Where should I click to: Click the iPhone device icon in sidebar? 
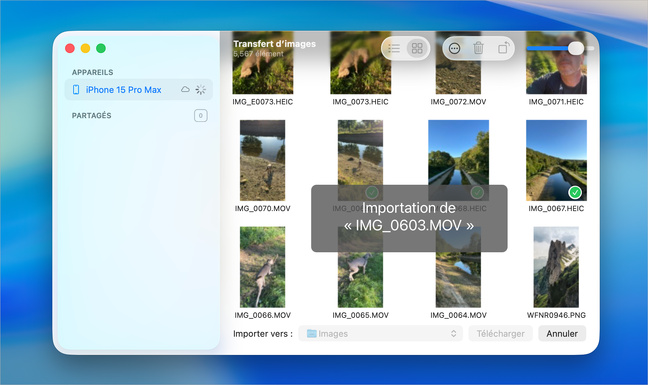tap(76, 90)
